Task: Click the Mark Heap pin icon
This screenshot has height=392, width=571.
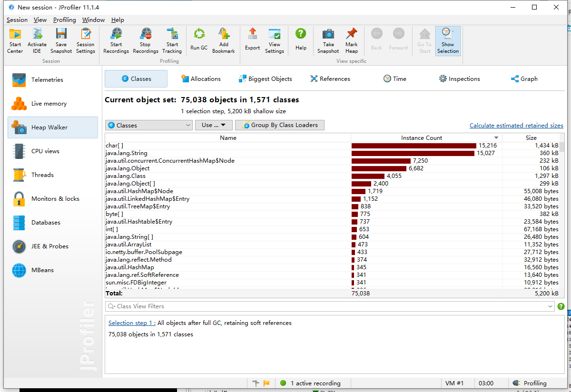Action: coord(352,41)
